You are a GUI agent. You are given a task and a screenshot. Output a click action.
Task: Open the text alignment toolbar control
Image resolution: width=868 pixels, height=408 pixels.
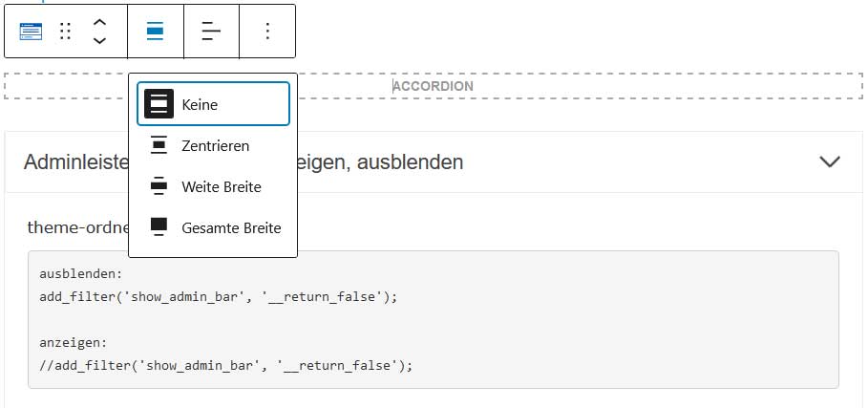[x=211, y=32]
